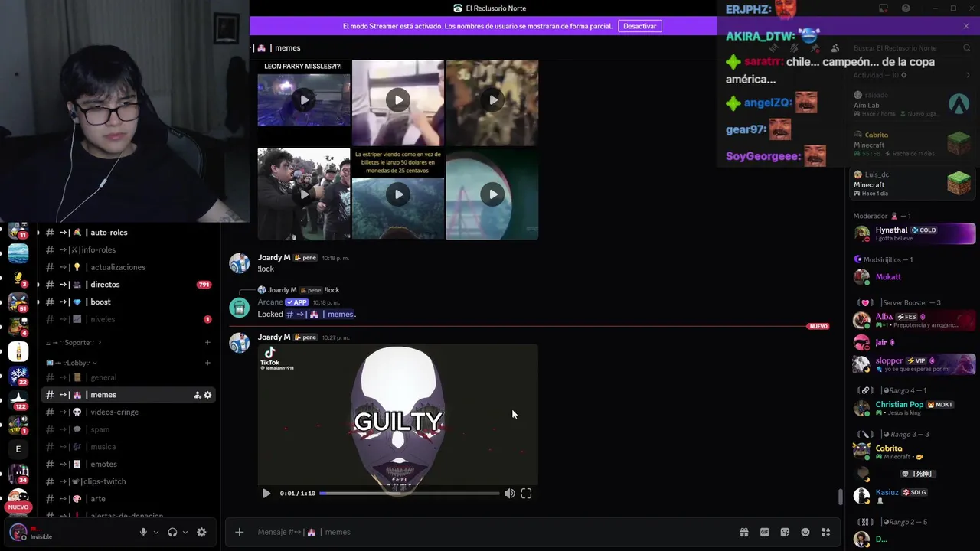Screen dimensions: 980x551
Task: Seek in the video progress bar
Action: [409, 494]
